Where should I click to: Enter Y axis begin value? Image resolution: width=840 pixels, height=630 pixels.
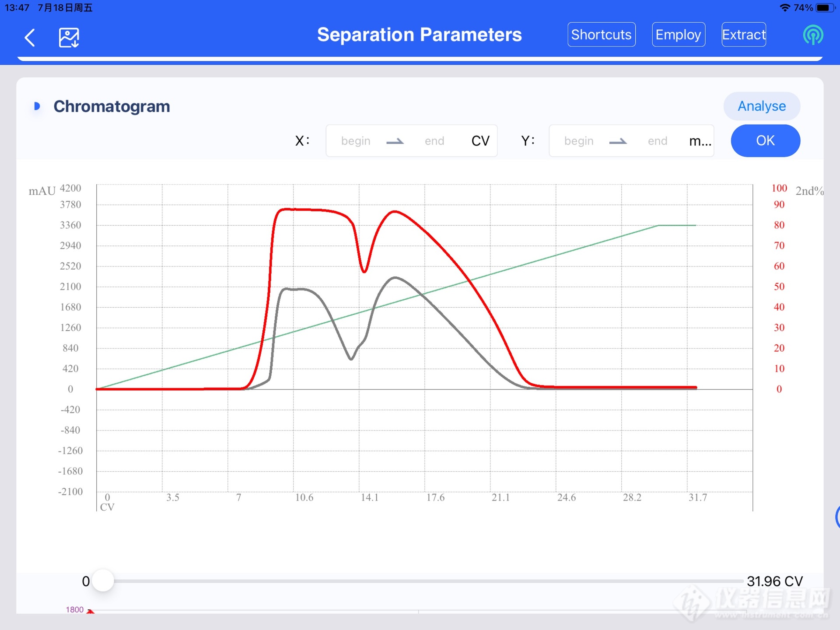578,141
